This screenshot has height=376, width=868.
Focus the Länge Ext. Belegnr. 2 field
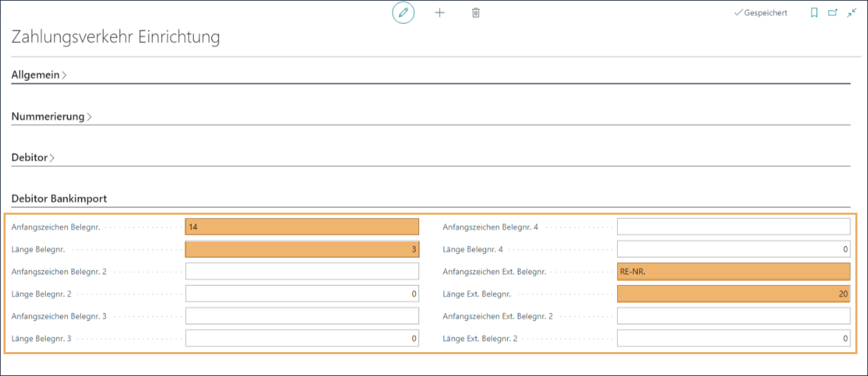click(733, 338)
